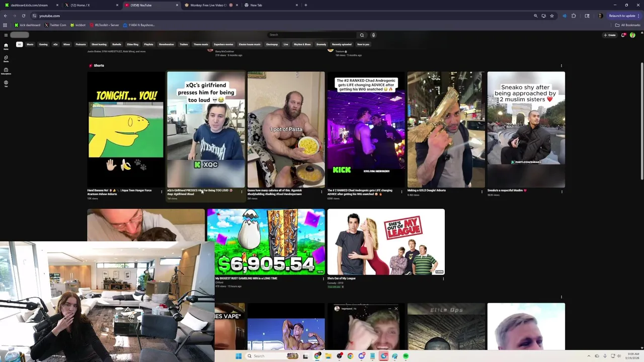Image resolution: width=644 pixels, height=362 pixels.
Task: Play the Sneako shy Muslim sisters short
Action: (x=526, y=129)
